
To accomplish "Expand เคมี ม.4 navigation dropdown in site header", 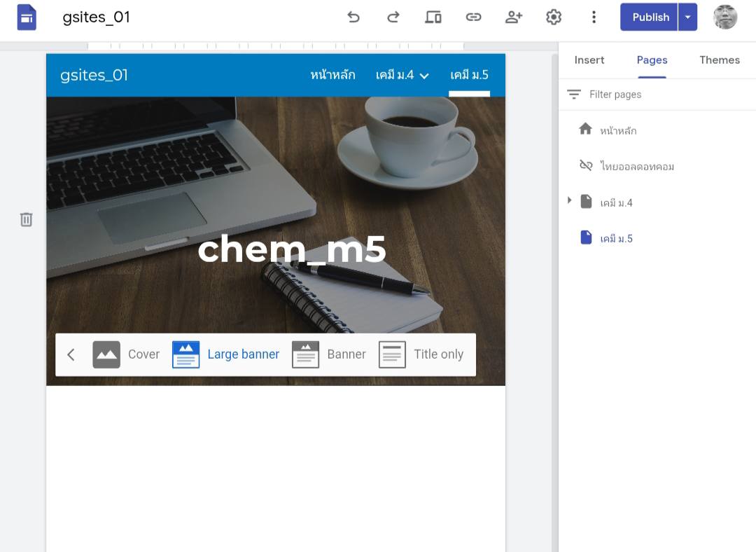I will (x=424, y=76).
